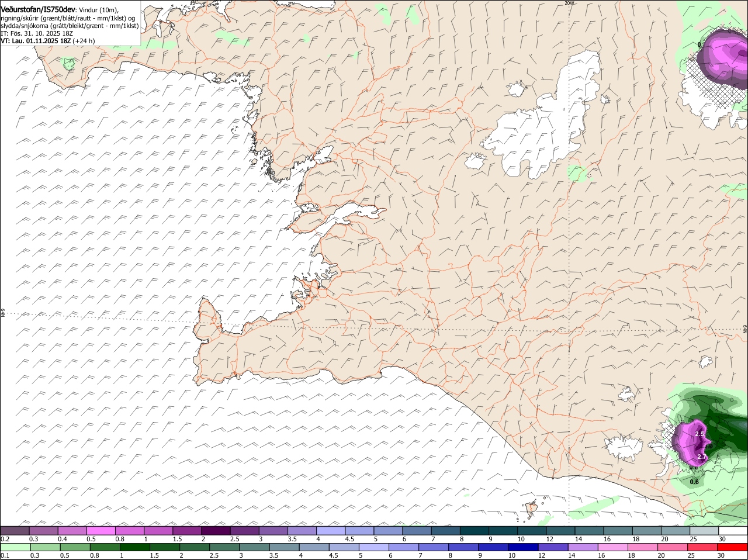Select the top-row legend swatch at 30 (white)
The width and height of the screenshot is (748, 560).
click(733, 531)
